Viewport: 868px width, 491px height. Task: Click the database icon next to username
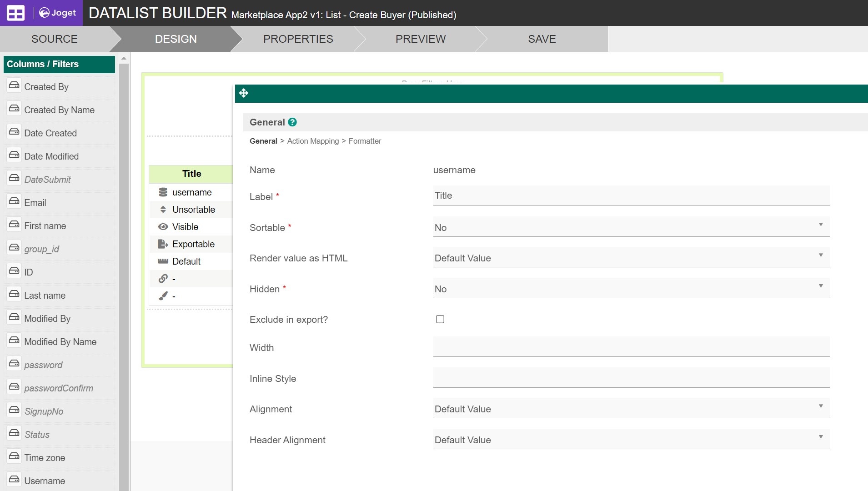click(163, 192)
